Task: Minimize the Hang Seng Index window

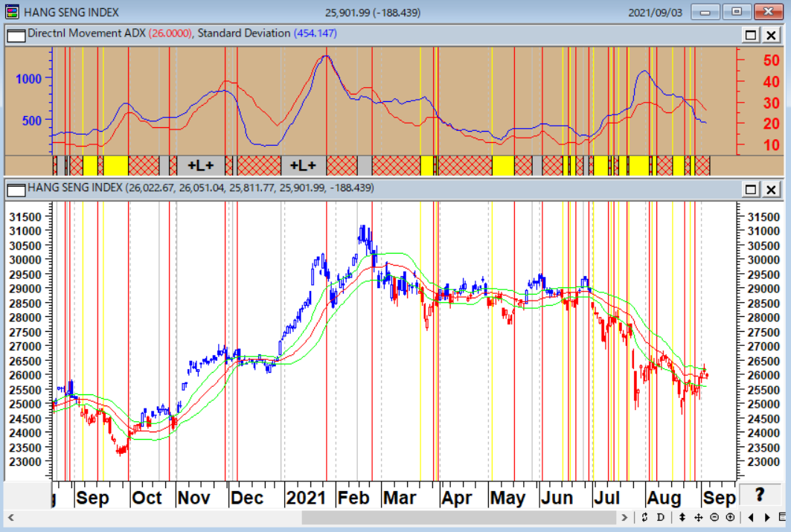Action: pyautogui.click(x=705, y=12)
